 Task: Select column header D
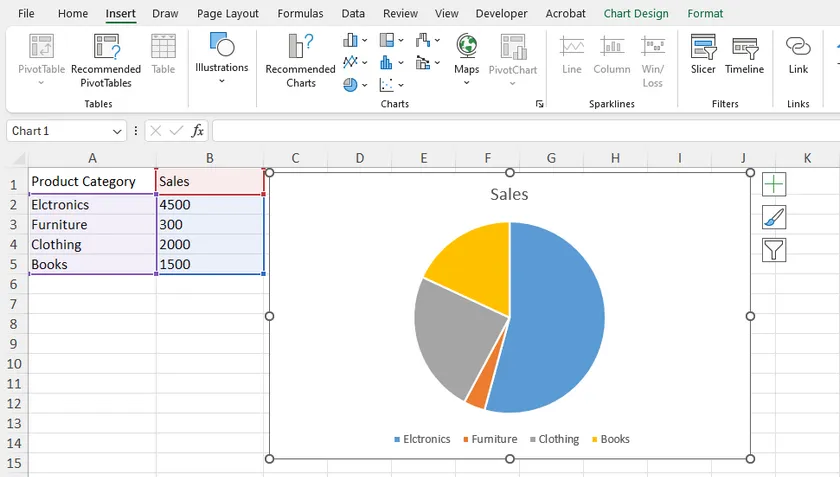coord(359,158)
